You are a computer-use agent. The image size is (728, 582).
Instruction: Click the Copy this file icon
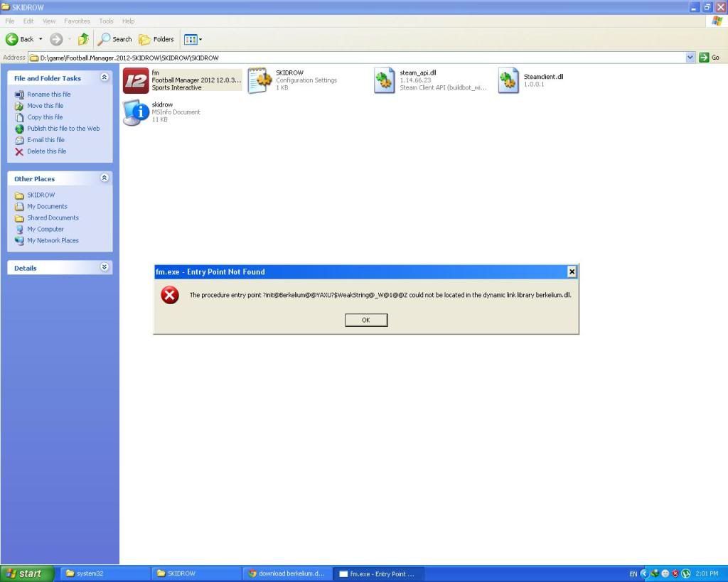pos(19,117)
